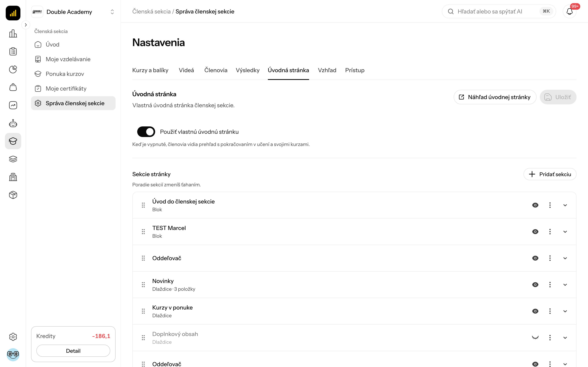This screenshot has width=588, height=367.
Task: Expand the Kurzy v ponuke section
Action: [565, 311]
